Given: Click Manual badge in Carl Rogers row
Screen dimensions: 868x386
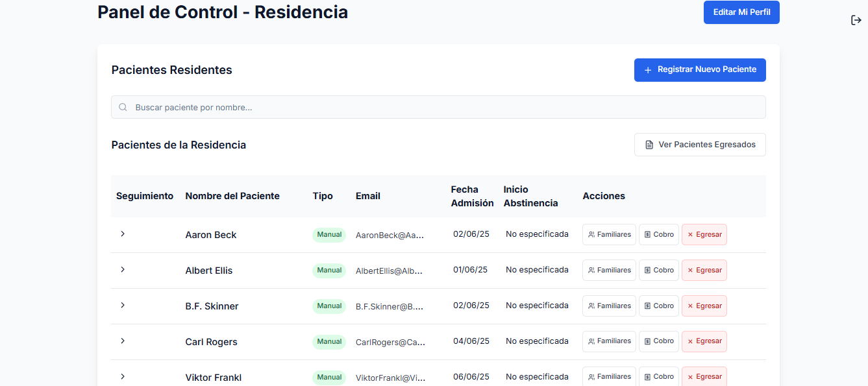Looking at the screenshot, I should (x=329, y=342).
